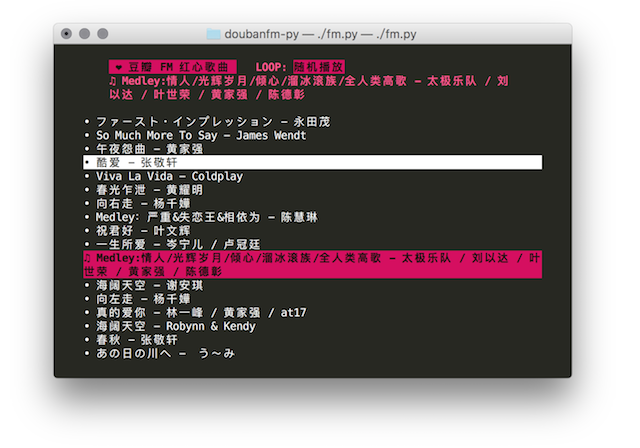
Task: Select song 一生所爱 – 岑宁儿 / 卢冠廷
Action: (x=172, y=244)
